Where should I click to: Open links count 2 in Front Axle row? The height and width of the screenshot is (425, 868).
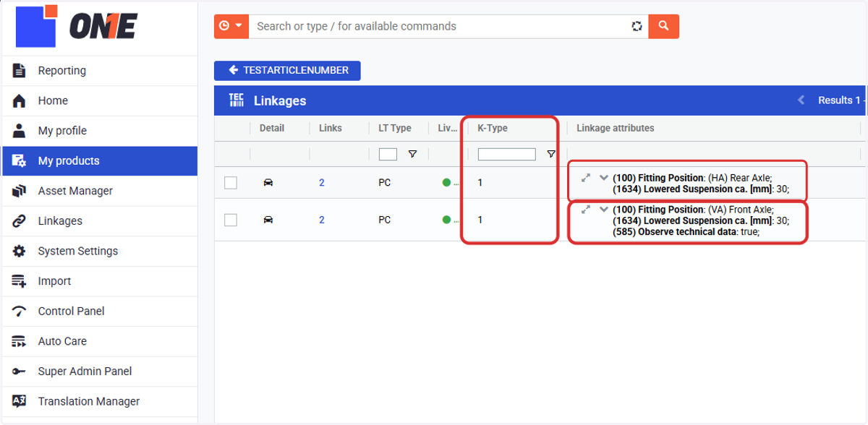[322, 220]
